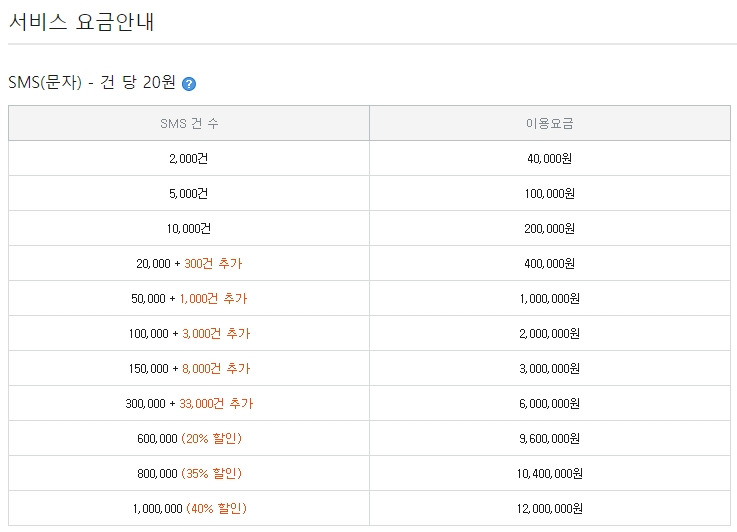The height and width of the screenshot is (532, 737).
Task: Select the 1,000,000 (40% 할인) cell
Action: [189, 509]
